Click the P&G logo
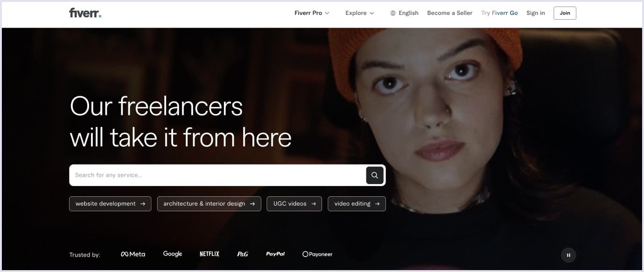 (x=243, y=254)
